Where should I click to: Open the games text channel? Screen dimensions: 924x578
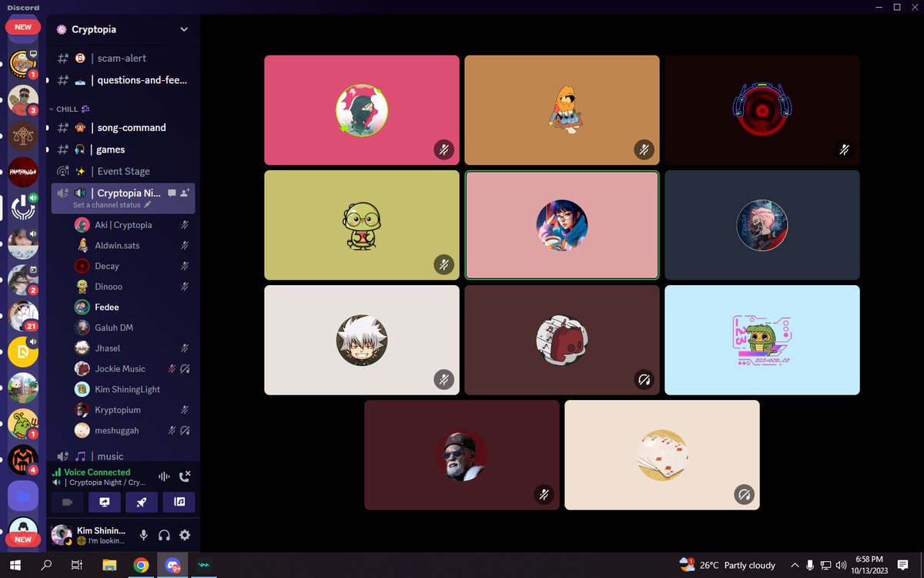click(x=123, y=150)
